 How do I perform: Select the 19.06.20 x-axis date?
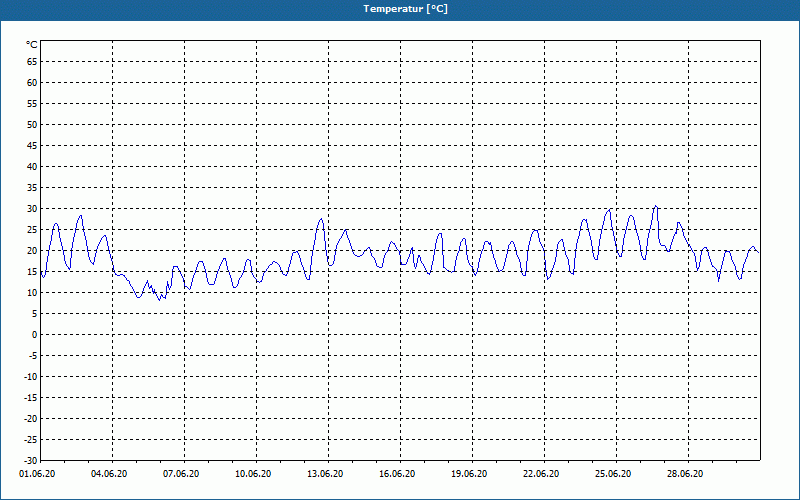[x=469, y=473]
